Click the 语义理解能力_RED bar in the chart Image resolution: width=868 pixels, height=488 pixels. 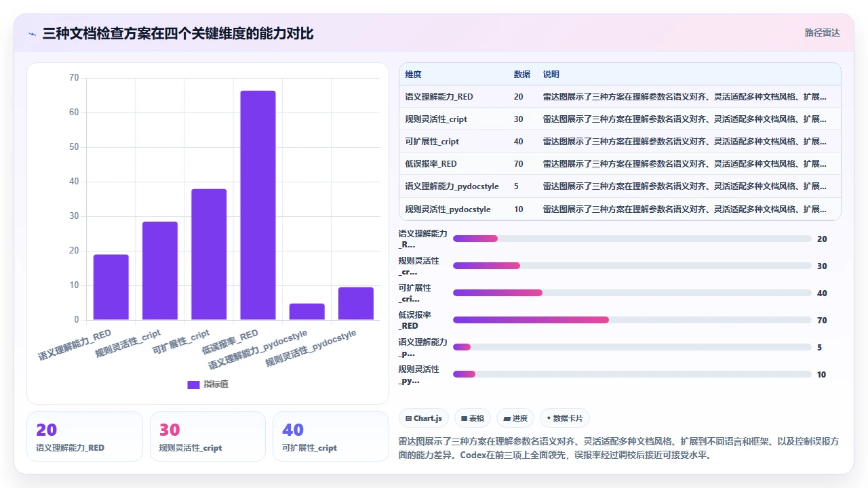[111, 287]
